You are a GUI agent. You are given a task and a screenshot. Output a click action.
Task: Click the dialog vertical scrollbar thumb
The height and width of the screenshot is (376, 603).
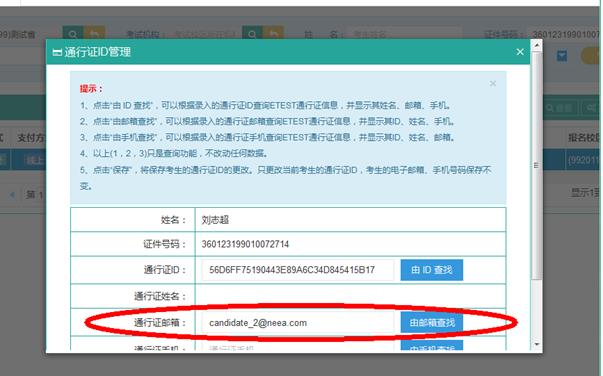coord(537,165)
